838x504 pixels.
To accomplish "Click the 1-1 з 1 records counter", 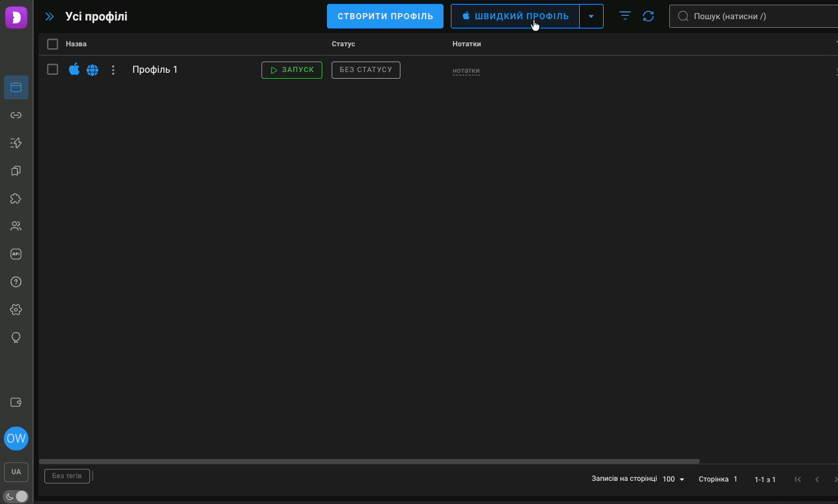I will pos(765,480).
